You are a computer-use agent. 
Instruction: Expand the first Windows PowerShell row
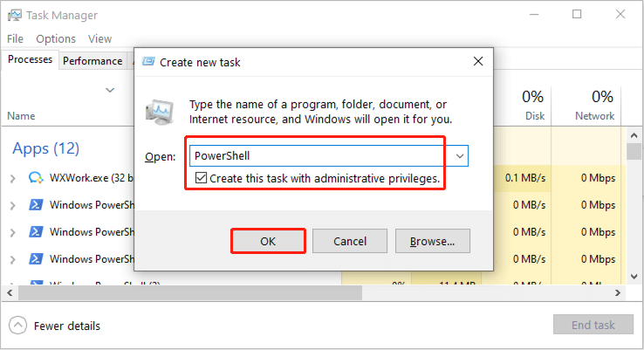click(x=13, y=205)
